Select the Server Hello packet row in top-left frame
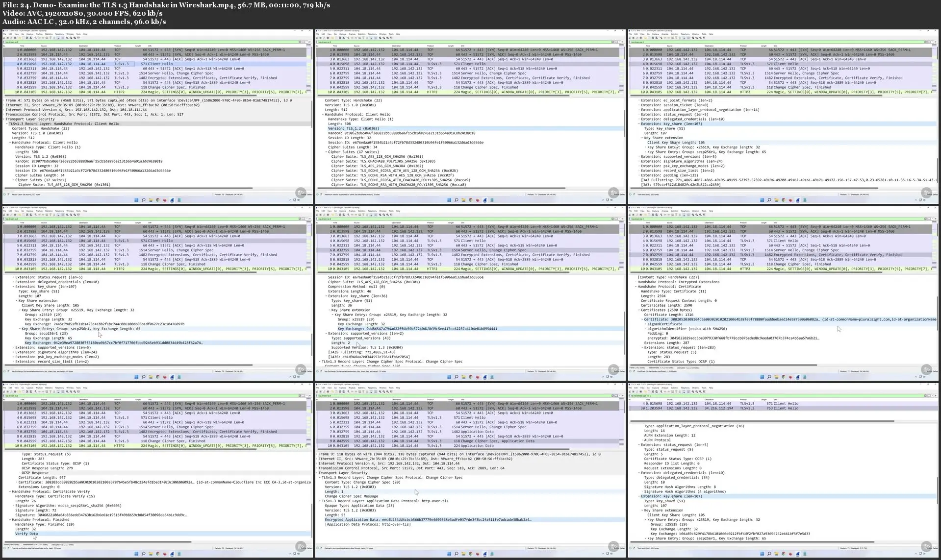The image size is (941, 560). pos(155,73)
